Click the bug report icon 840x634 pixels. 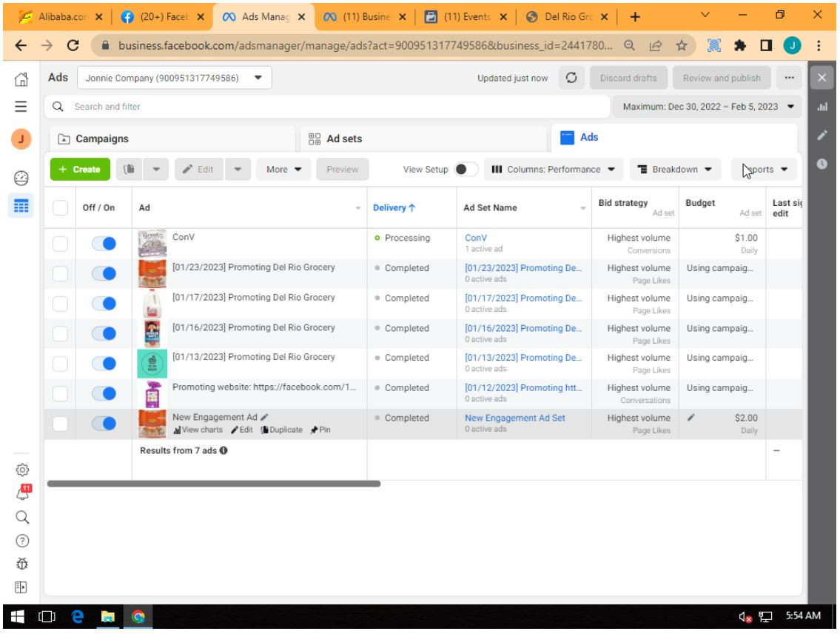tap(22, 564)
